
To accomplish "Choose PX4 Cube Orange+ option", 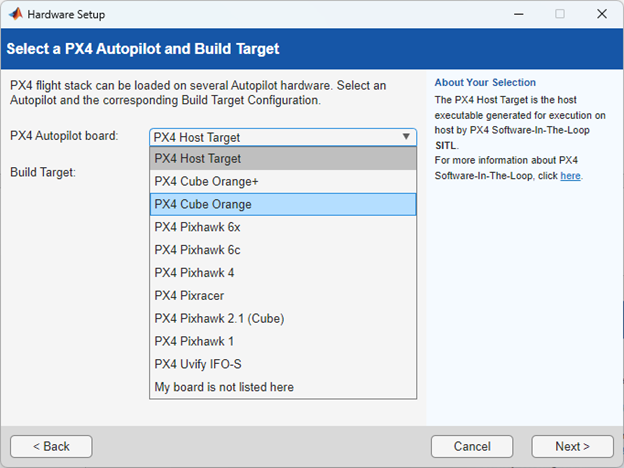I will pyautogui.click(x=282, y=181).
